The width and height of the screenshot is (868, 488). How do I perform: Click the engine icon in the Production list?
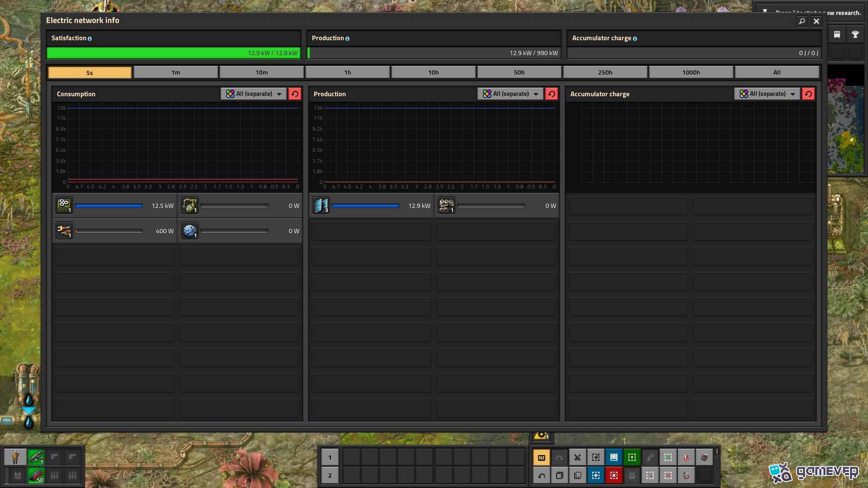[x=446, y=206]
